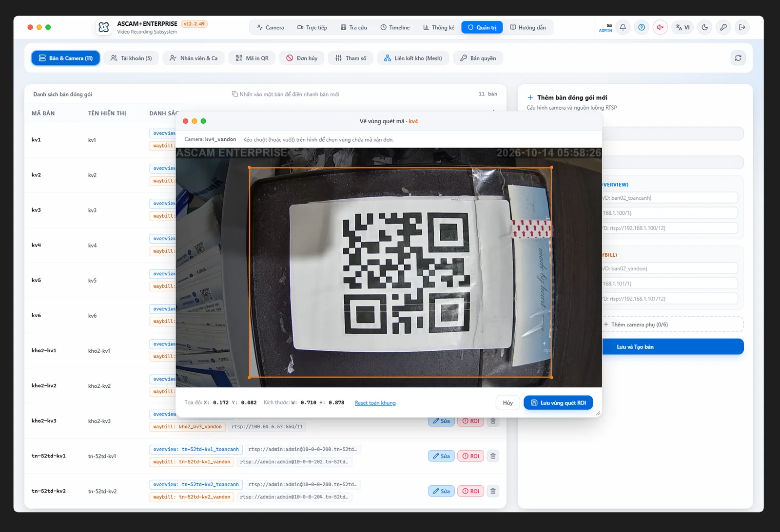Open the notifications bell icon

(x=623, y=27)
